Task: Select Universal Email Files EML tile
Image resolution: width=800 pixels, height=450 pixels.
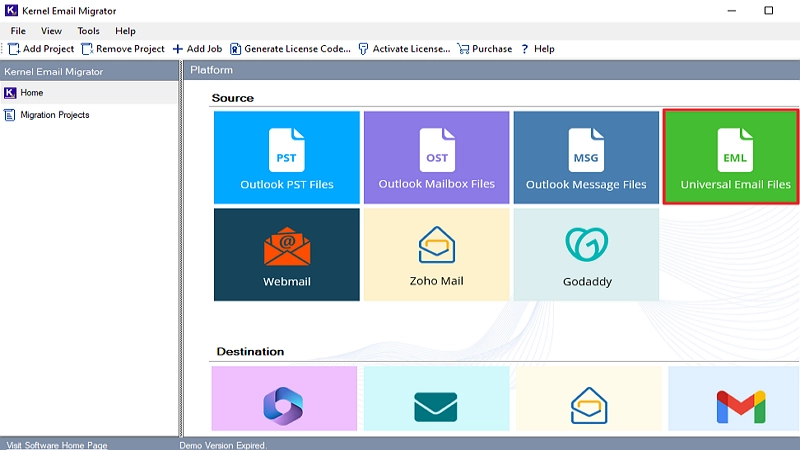Action: click(x=731, y=157)
